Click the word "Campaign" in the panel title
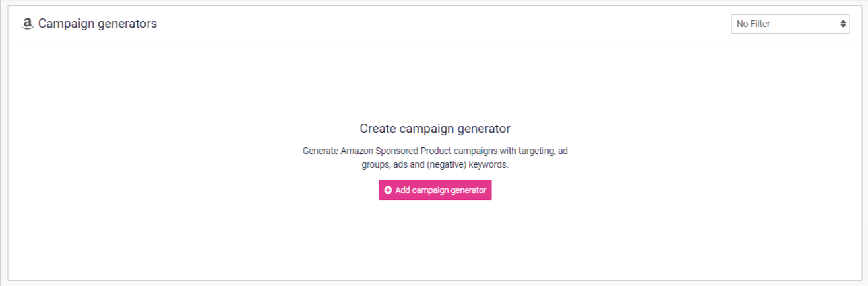Image resolution: width=868 pixels, height=286 pixels. point(67,24)
